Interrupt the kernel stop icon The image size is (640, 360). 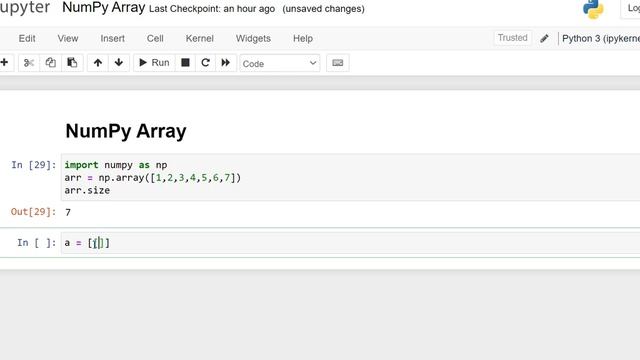pyautogui.click(x=185, y=62)
